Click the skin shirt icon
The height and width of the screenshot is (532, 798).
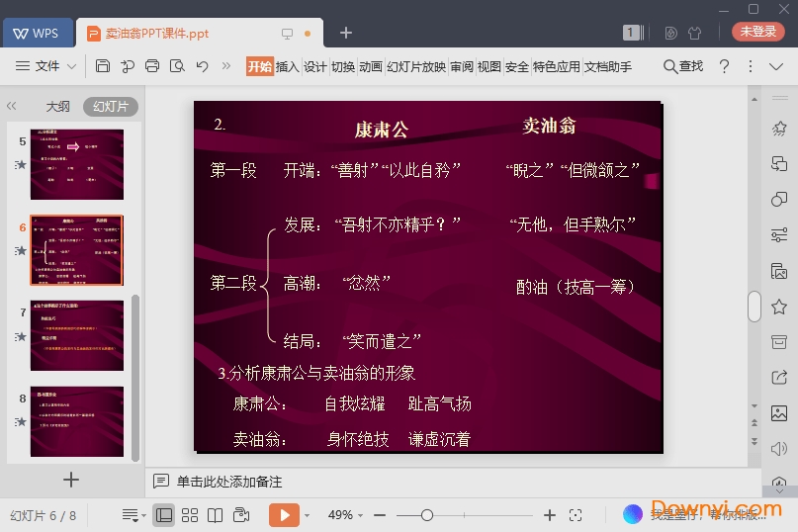click(x=695, y=33)
